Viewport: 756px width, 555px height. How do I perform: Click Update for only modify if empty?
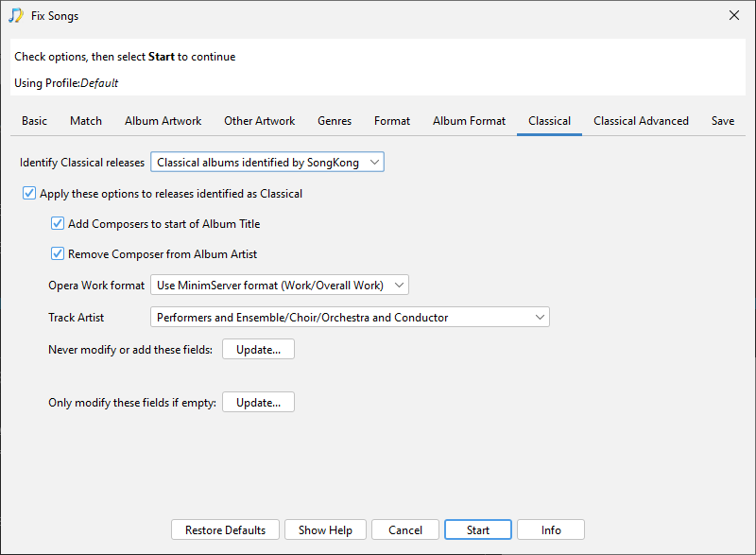point(258,403)
